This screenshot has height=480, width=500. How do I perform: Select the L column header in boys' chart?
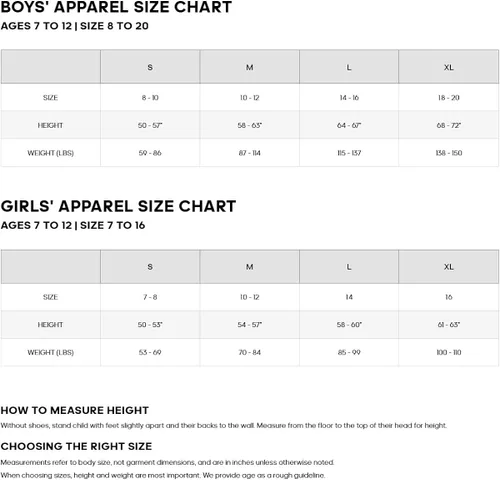(349, 67)
